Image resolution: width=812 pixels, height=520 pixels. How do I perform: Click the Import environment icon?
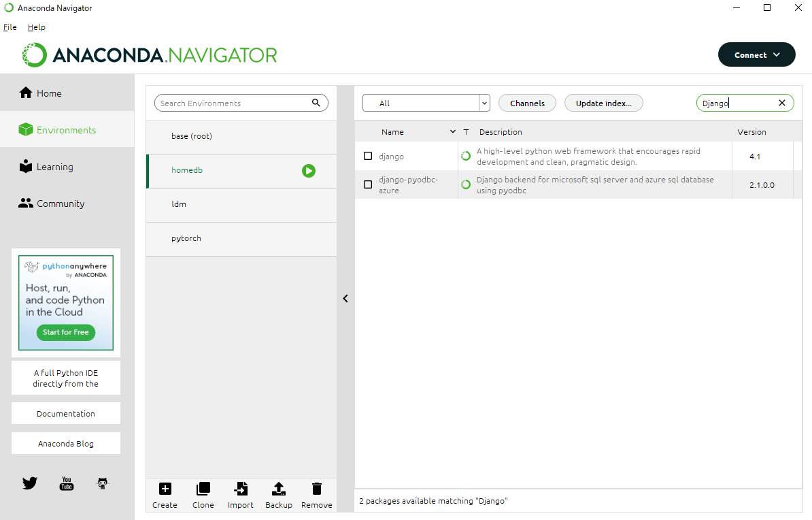[241, 489]
